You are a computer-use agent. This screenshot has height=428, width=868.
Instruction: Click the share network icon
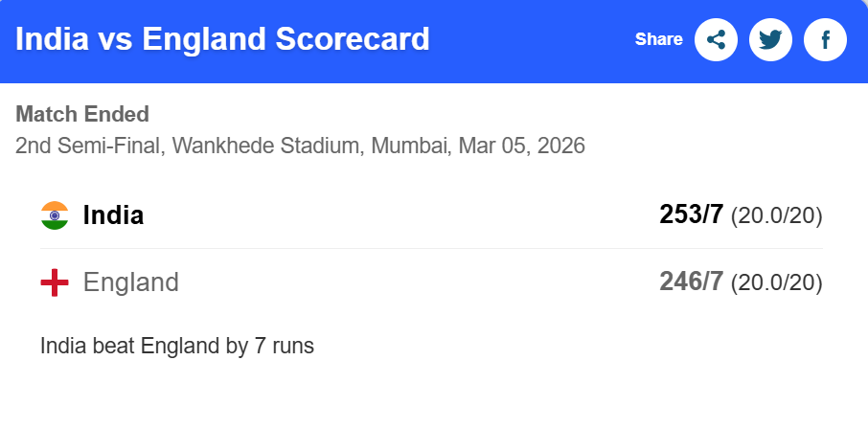[716, 40]
